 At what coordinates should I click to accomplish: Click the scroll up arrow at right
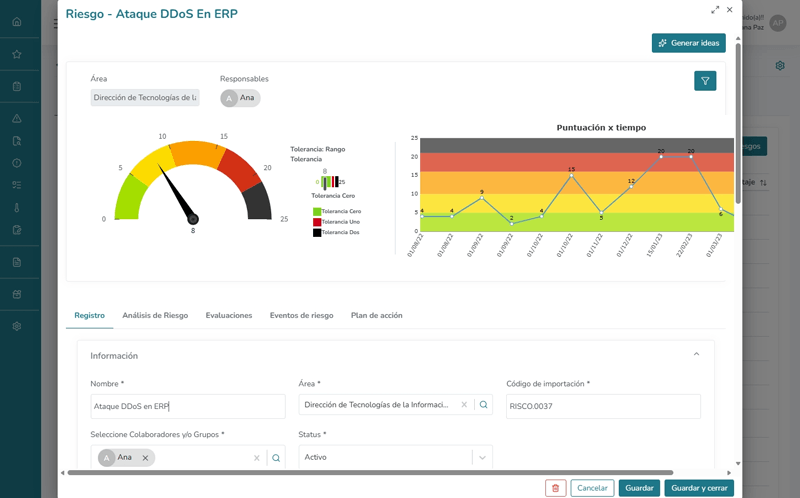(x=738, y=39)
